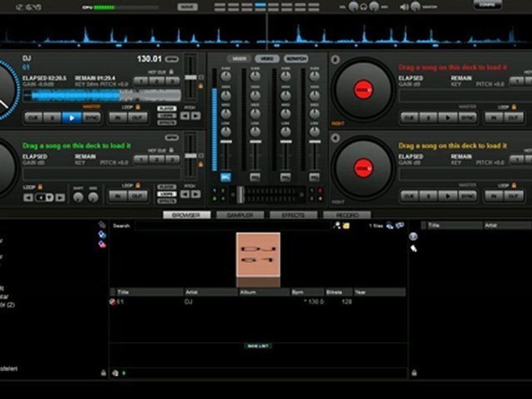Click the second channel HIGH knob
This screenshot has height=399, width=532.
tap(255, 95)
